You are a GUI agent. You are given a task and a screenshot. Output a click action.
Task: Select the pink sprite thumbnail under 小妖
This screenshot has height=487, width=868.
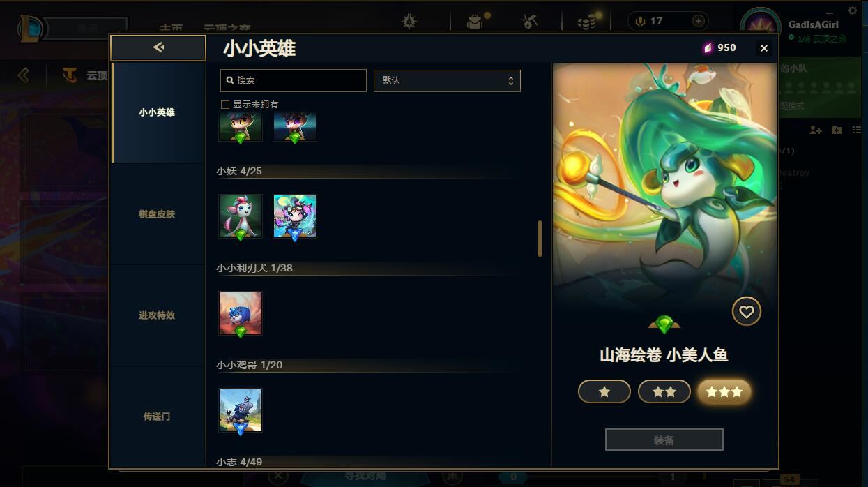click(x=241, y=216)
